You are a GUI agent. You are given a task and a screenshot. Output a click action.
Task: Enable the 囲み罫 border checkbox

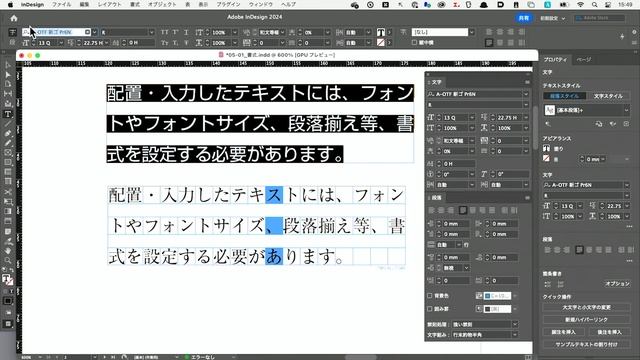point(429,309)
